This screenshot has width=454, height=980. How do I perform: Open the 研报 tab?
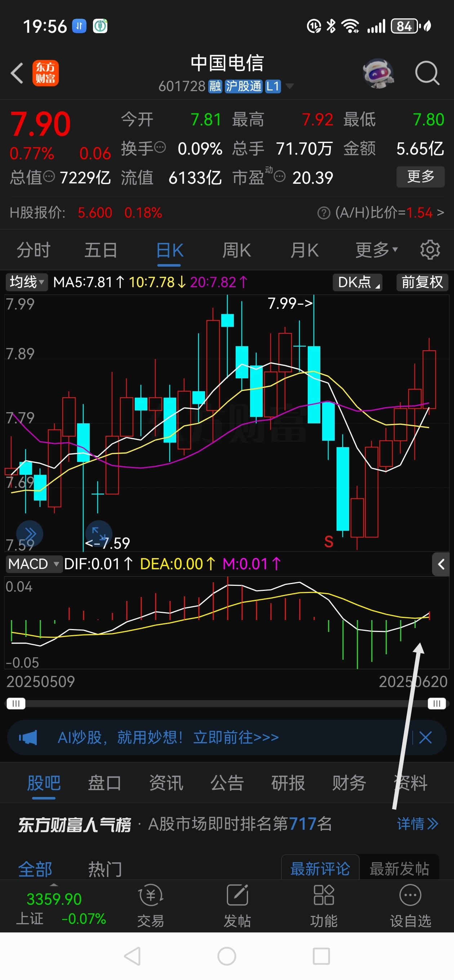(288, 783)
